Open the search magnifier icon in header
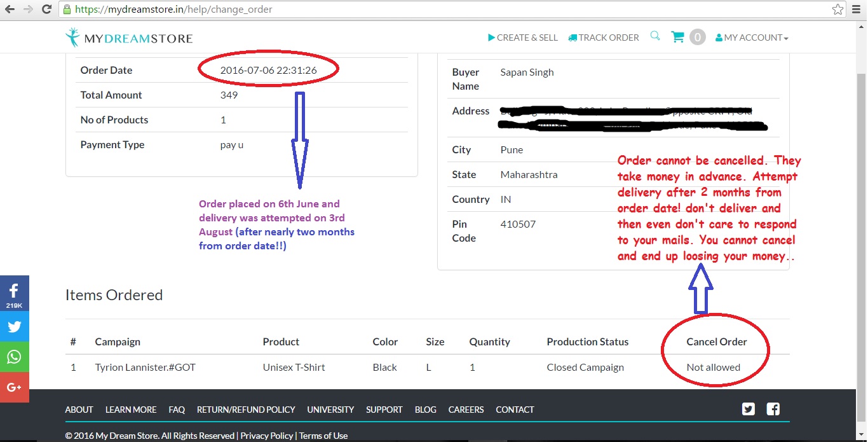The image size is (868, 442). [x=655, y=37]
